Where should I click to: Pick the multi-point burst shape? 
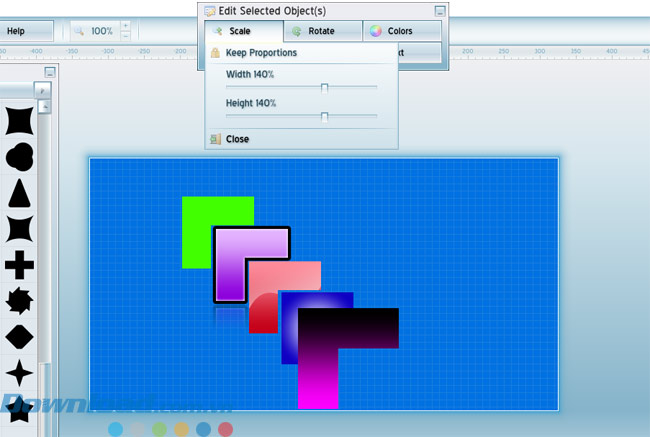[20, 301]
